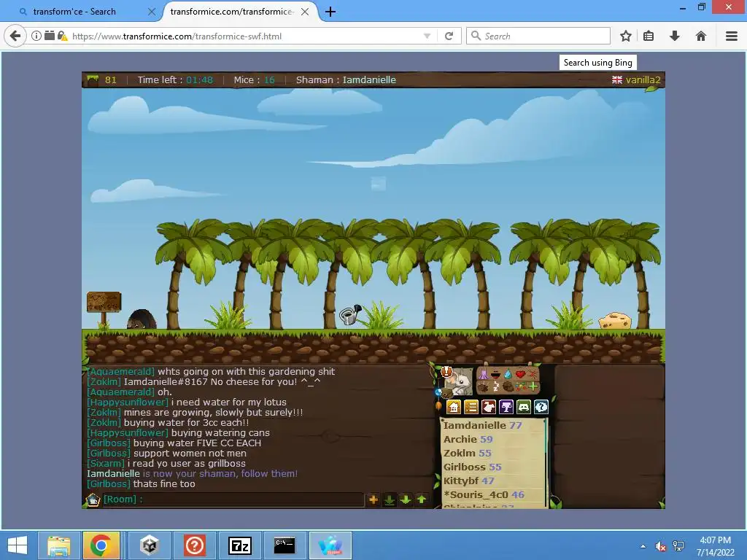
Task: Click the orange plus chat button
Action: click(373, 499)
